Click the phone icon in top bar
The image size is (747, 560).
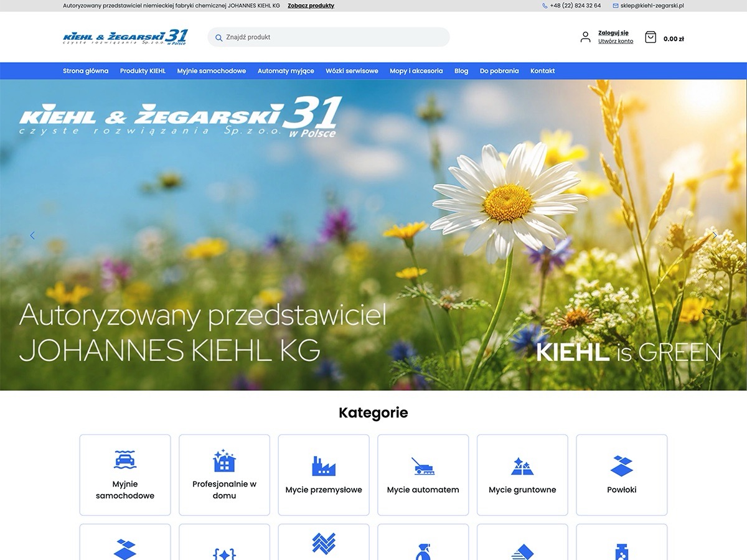[545, 6]
